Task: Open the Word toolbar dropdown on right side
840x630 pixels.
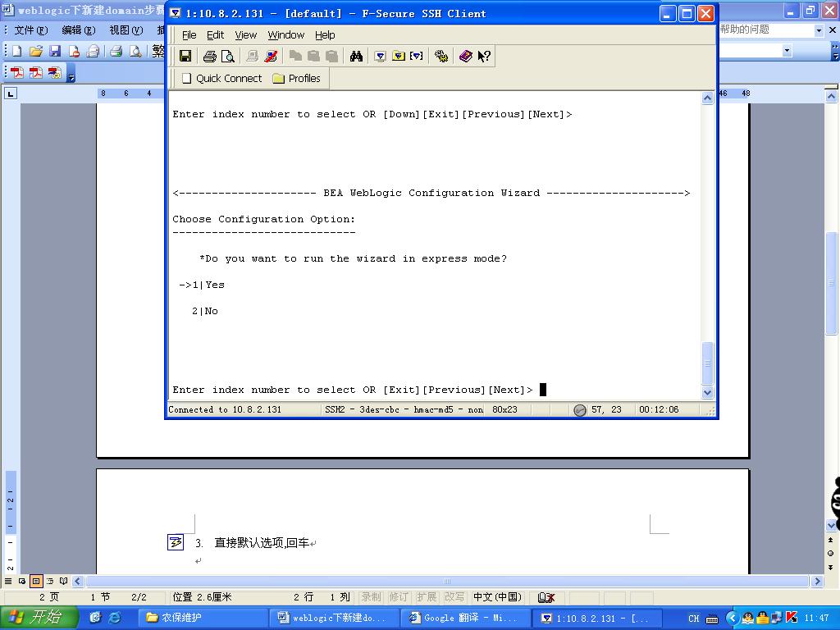Action: (x=787, y=51)
